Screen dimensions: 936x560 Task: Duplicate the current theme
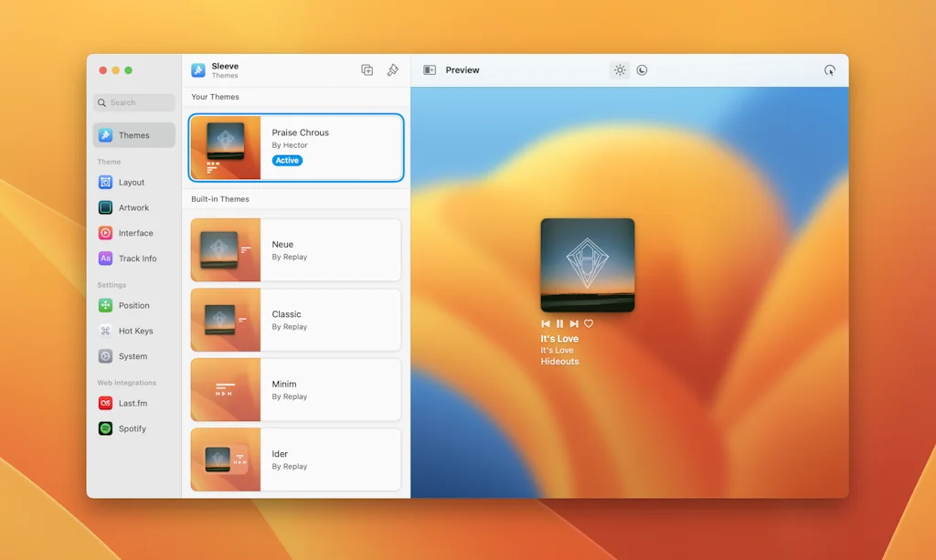point(367,69)
